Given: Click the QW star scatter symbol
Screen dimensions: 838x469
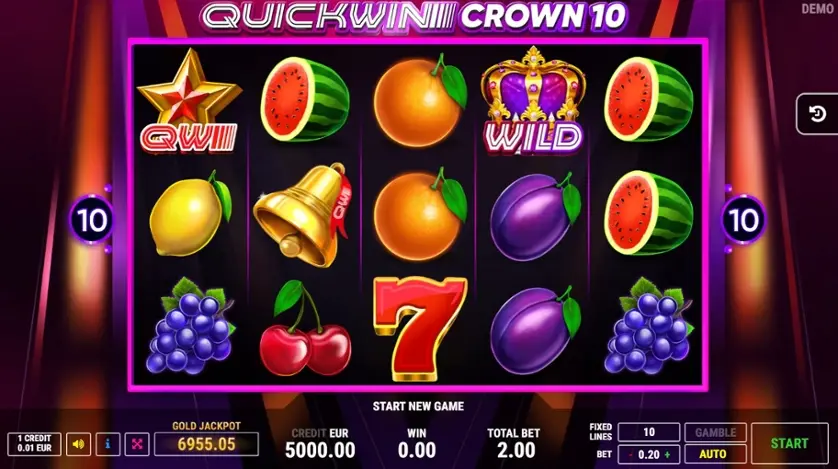Looking at the screenshot, I should (x=188, y=100).
